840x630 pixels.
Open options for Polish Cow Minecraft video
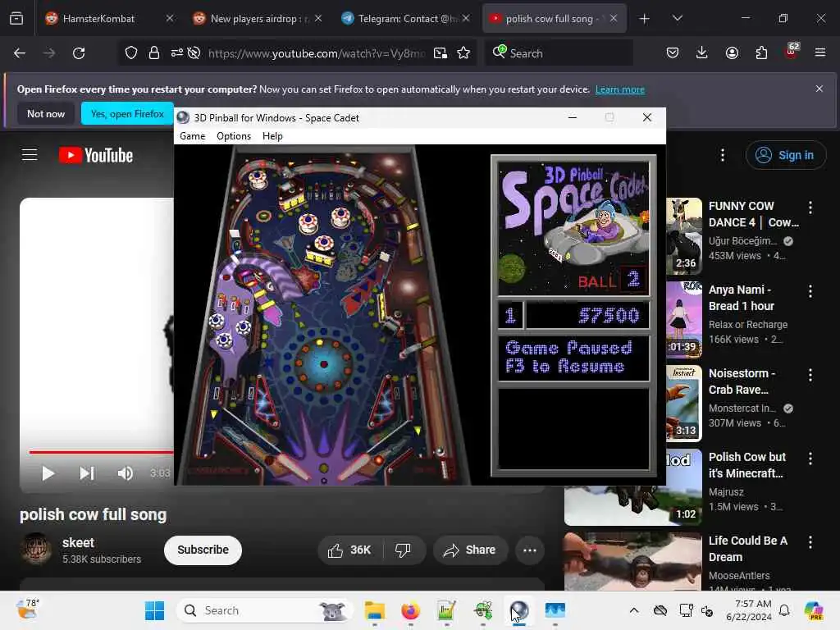coord(810,458)
